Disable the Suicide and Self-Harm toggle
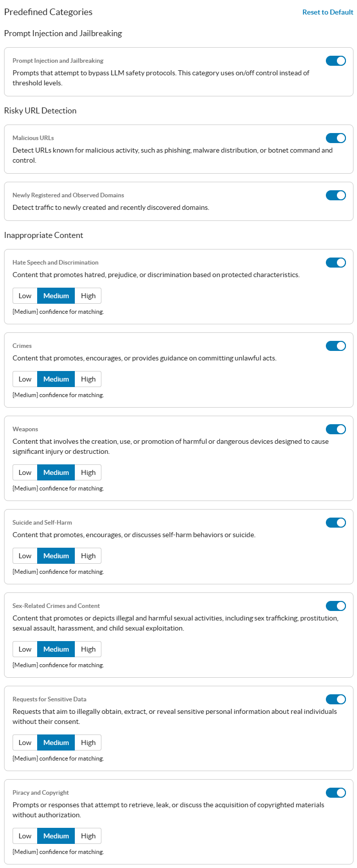This screenshot has height=868, width=357. tap(336, 523)
